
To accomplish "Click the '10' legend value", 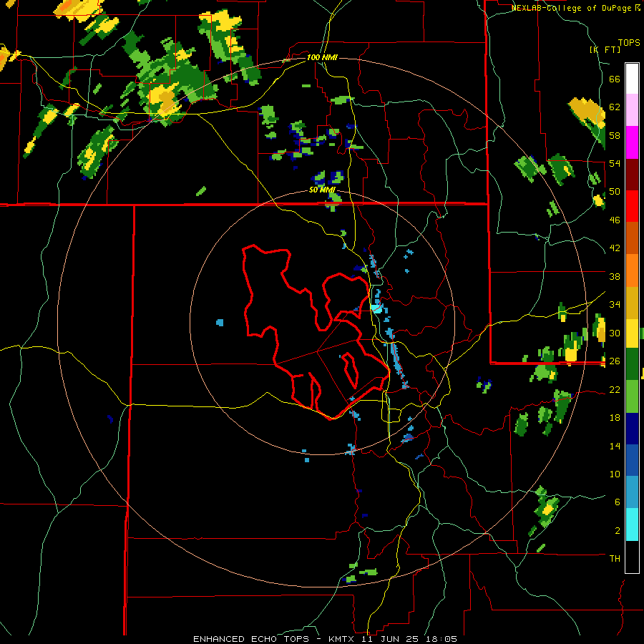I will tap(615, 474).
